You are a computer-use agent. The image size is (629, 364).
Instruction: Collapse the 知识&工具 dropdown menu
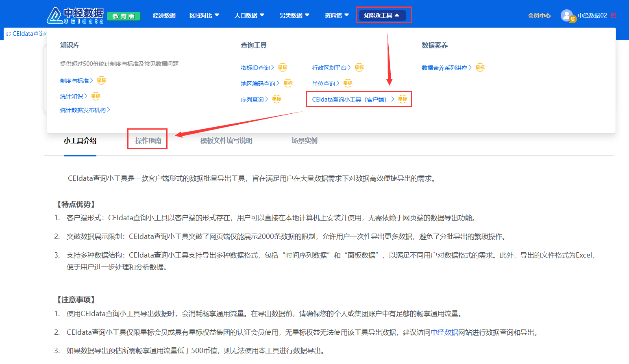coord(382,15)
